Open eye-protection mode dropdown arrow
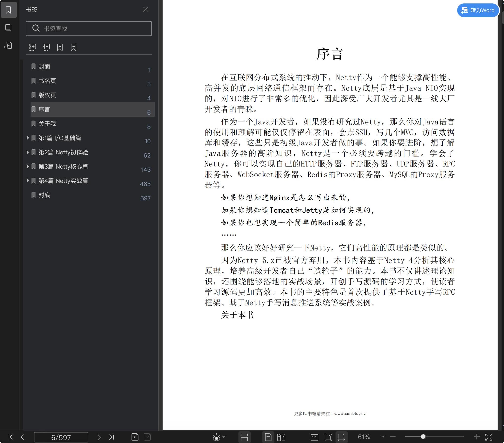The width and height of the screenshot is (504, 443). pyautogui.click(x=224, y=437)
